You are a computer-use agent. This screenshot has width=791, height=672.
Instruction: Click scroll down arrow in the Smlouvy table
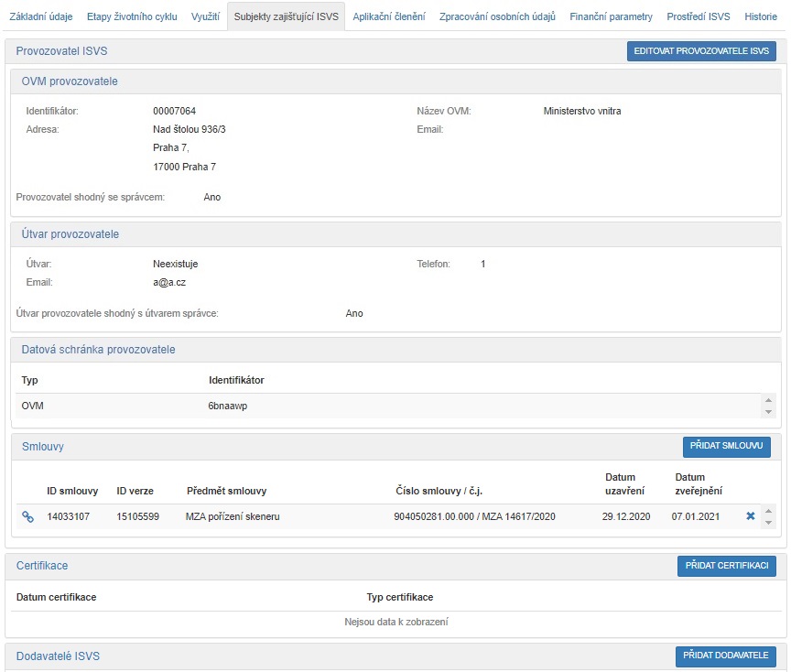768,523
